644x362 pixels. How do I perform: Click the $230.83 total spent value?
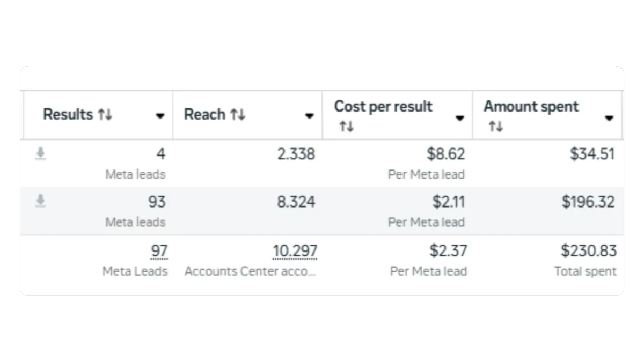click(589, 250)
